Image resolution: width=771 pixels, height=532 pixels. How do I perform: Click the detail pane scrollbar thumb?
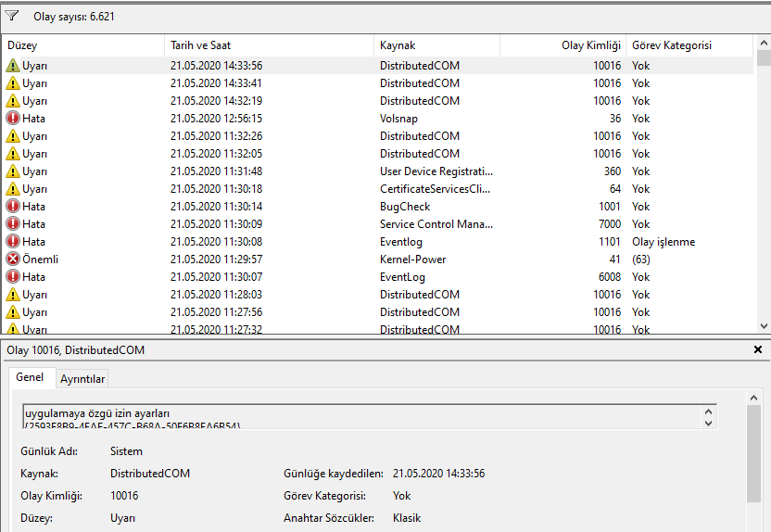coord(753,454)
